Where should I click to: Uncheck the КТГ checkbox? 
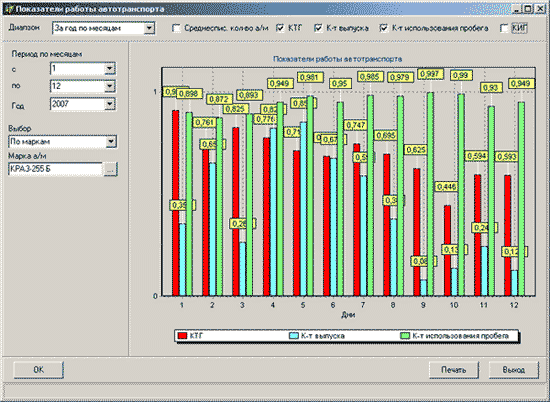click(280, 28)
